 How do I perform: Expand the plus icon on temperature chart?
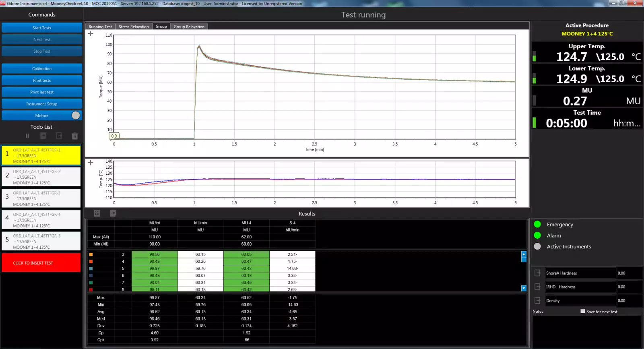click(x=91, y=163)
